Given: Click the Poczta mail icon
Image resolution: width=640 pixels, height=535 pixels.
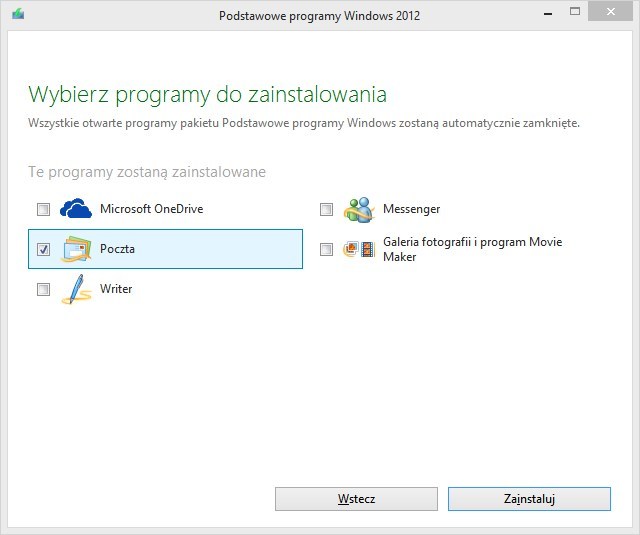Looking at the screenshot, I should 76,249.
